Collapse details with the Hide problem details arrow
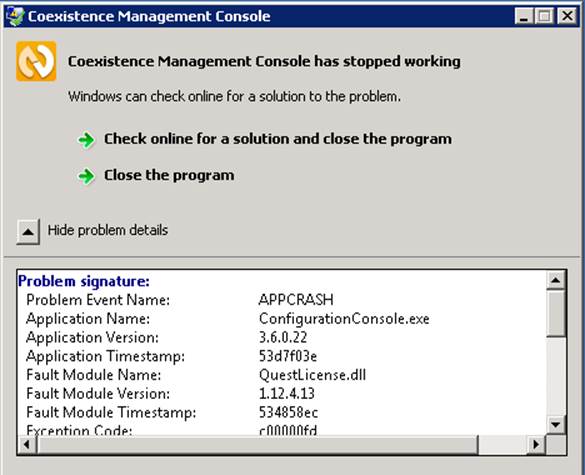This screenshot has width=585, height=475. click(28, 232)
